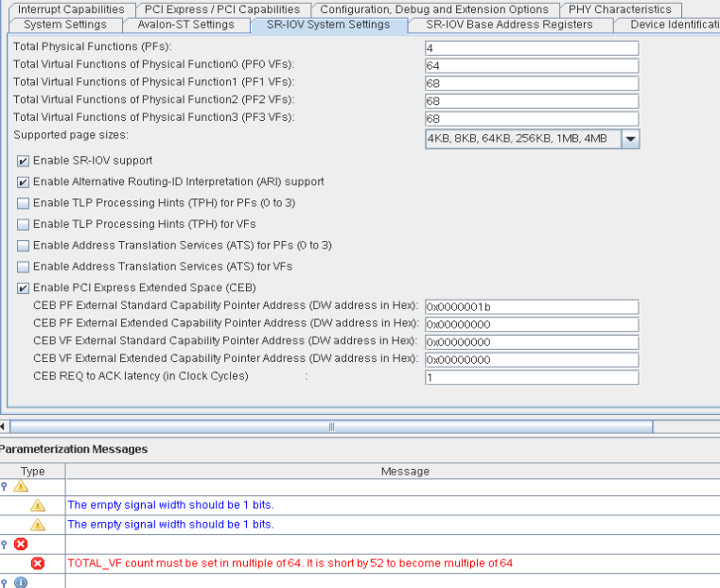
Task: Open the Avalon-ST Settings tab
Action: pos(186,25)
